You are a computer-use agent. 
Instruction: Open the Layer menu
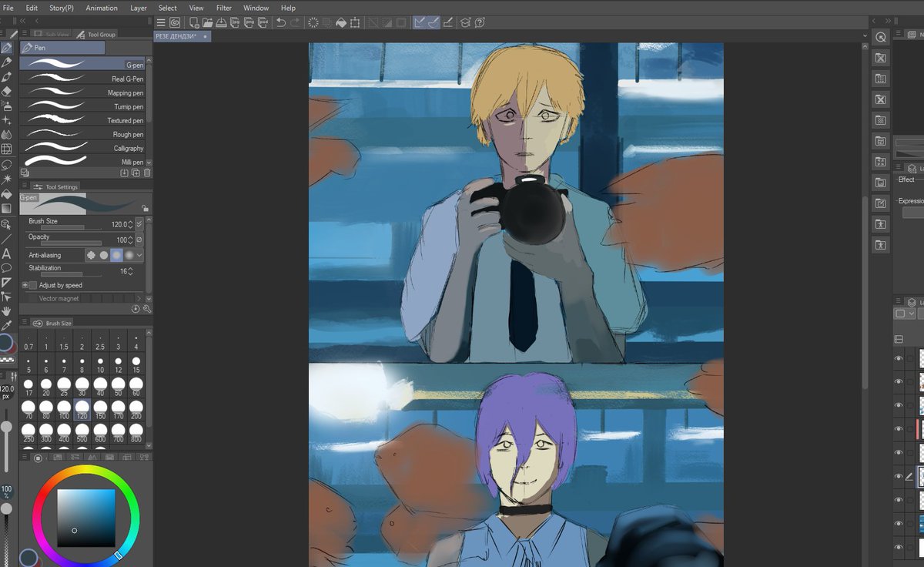[139, 8]
